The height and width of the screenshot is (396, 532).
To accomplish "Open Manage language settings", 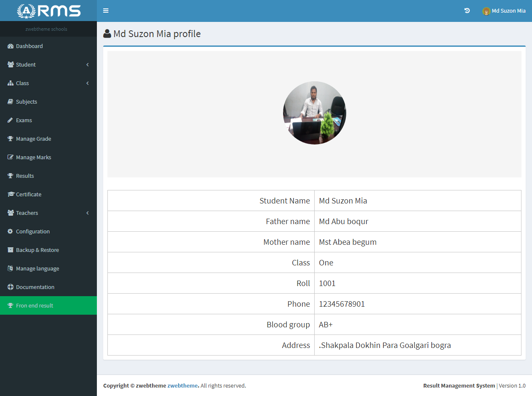I will pos(37,268).
